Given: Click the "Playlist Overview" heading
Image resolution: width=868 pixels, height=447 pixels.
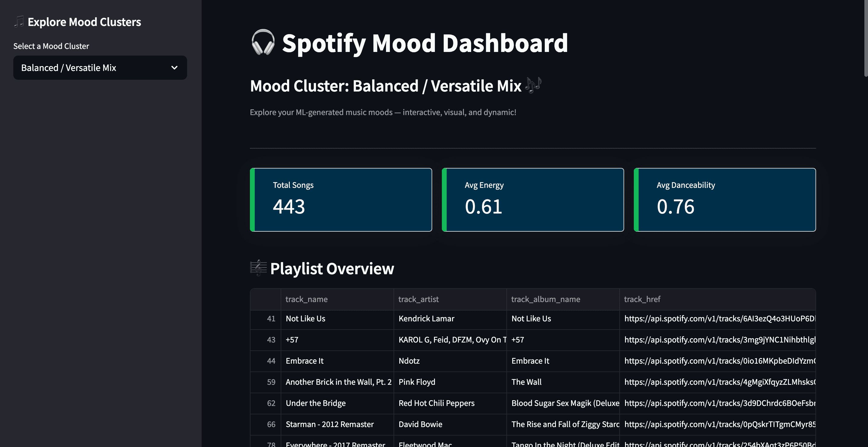Looking at the screenshot, I should (x=332, y=269).
